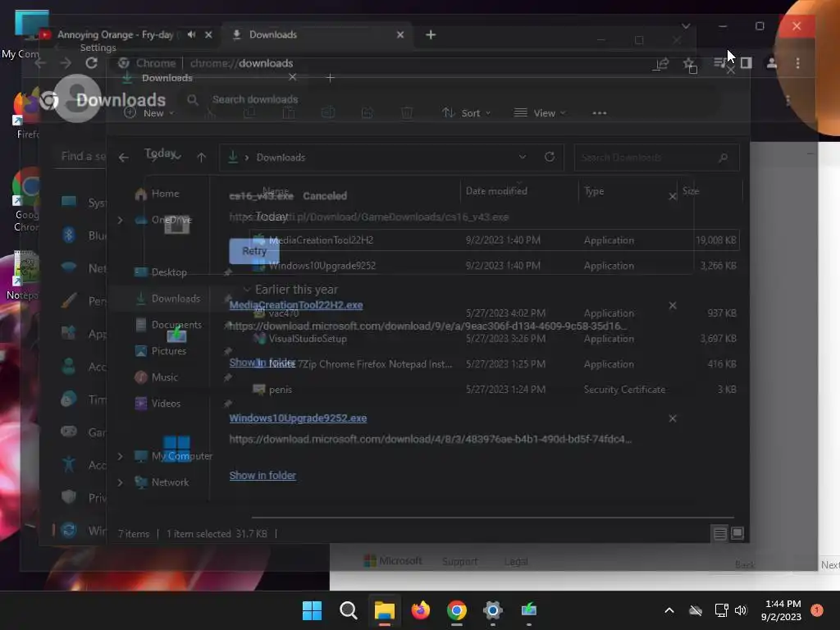The height and width of the screenshot is (630, 840).
Task: Switch Explorer to details view
Action: click(719, 533)
